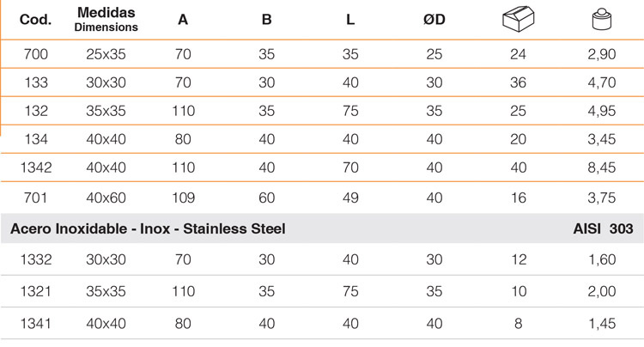Screen dimensions: 644x347
Task: Click product code 700
Action: [36, 54]
